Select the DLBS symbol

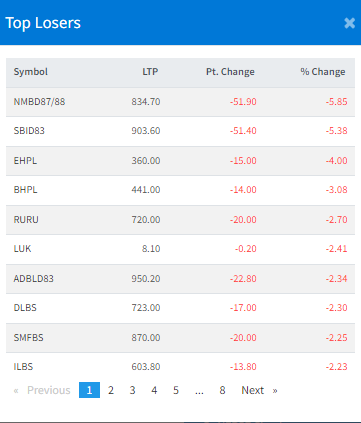coord(25,308)
